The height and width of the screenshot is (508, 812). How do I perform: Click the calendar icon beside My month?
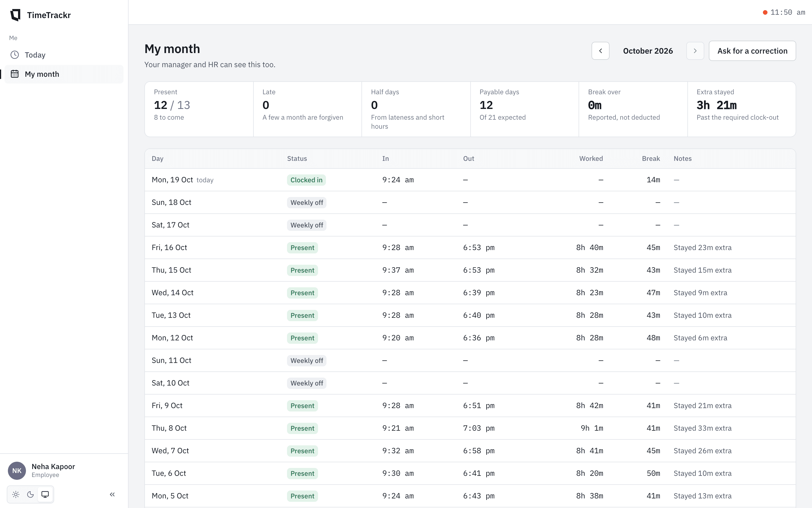pyautogui.click(x=14, y=74)
